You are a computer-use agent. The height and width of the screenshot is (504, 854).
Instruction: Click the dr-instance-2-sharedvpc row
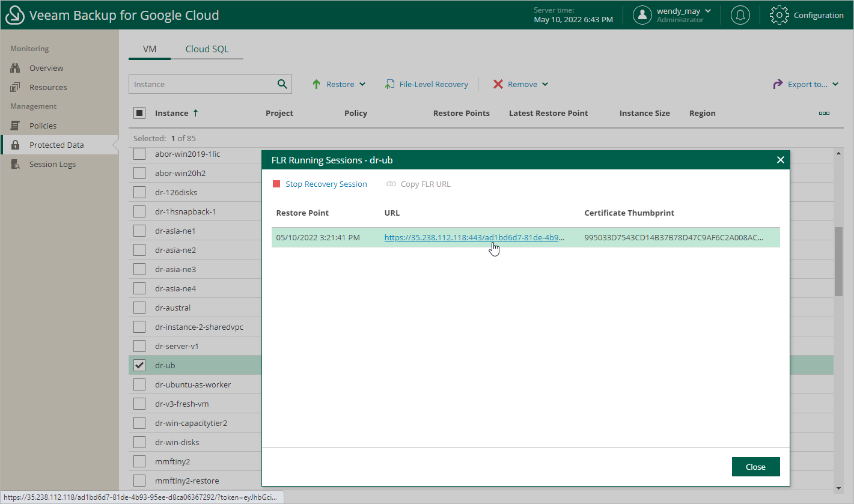tap(199, 327)
